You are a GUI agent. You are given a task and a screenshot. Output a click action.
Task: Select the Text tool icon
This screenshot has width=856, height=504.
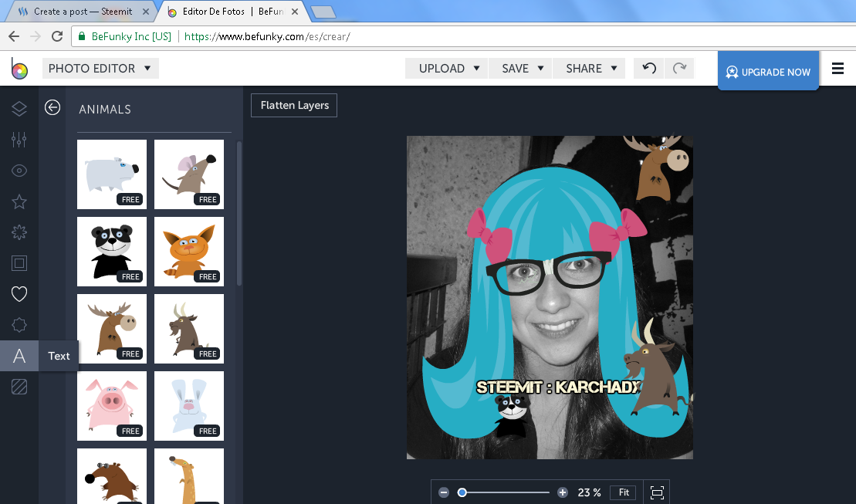click(19, 356)
